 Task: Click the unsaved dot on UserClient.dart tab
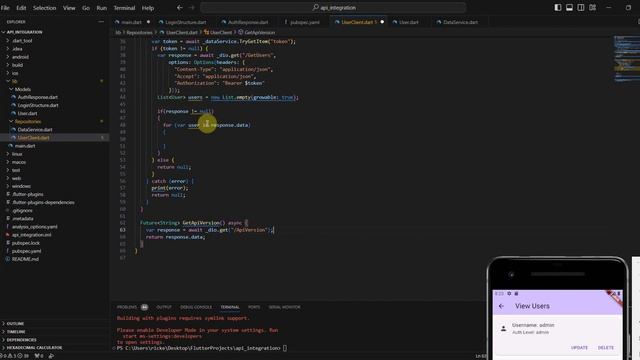click(x=382, y=22)
